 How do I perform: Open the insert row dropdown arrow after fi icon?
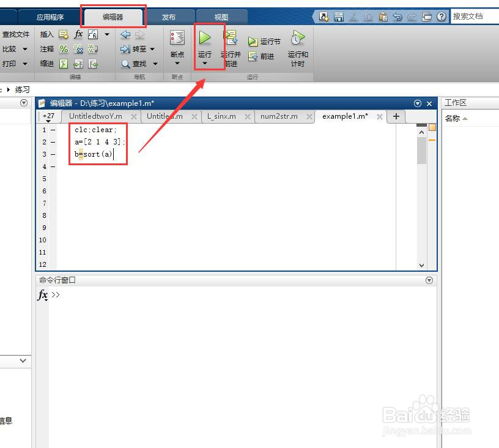pos(107,34)
